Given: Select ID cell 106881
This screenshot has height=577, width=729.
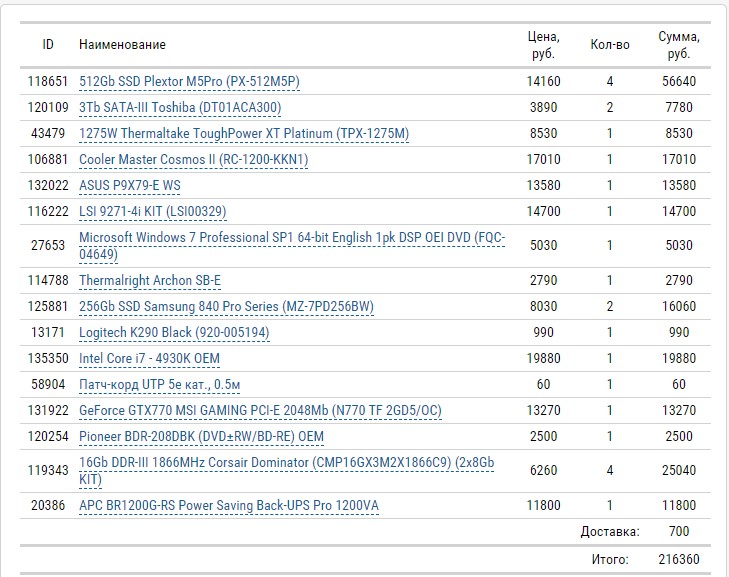Looking at the screenshot, I should (x=48, y=159).
